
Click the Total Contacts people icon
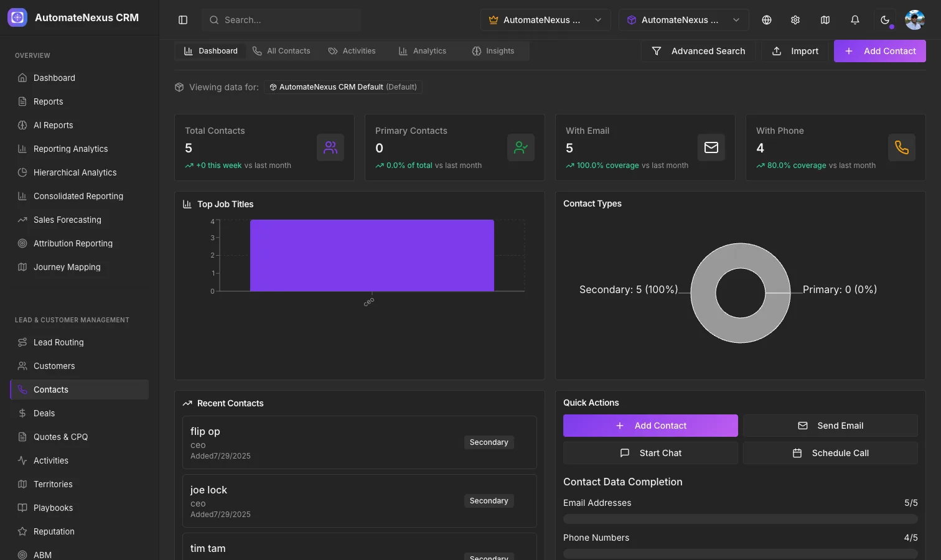click(x=330, y=147)
